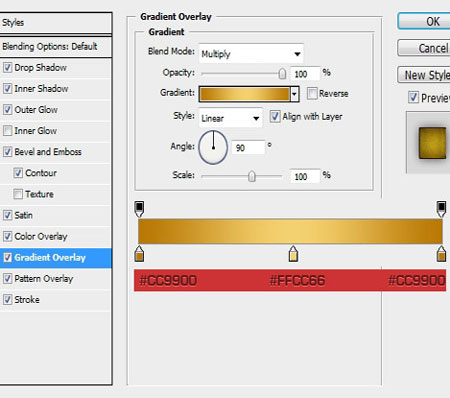Click the Scale value field
This screenshot has height=398, width=450.
click(305, 176)
